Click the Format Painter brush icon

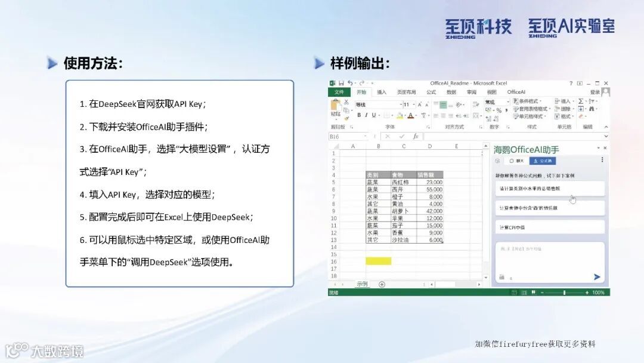click(x=346, y=118)
